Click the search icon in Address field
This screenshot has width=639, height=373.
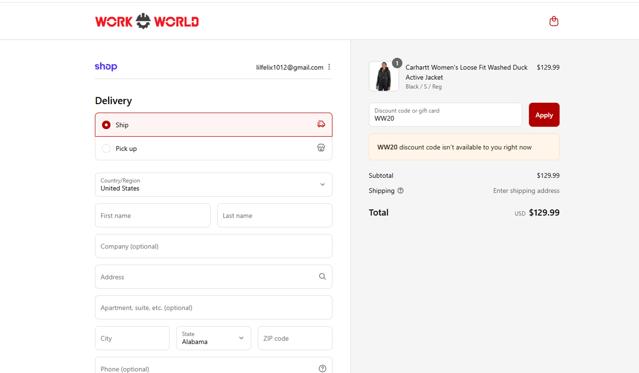coord(322,276)
